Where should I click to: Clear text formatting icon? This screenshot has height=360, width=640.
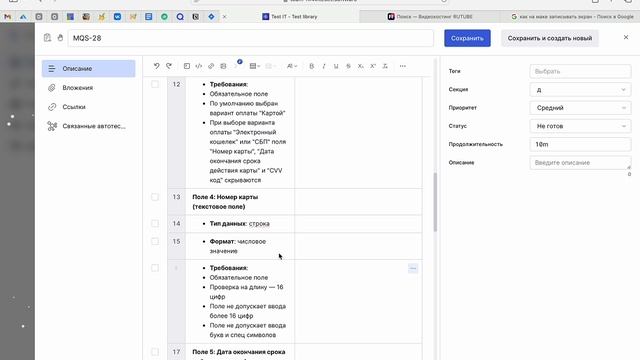385,66
